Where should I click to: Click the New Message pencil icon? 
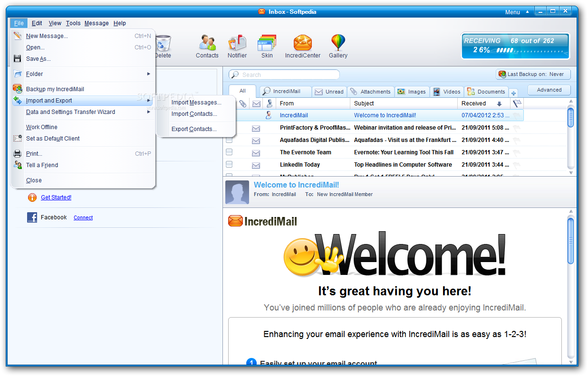point(18,36)
